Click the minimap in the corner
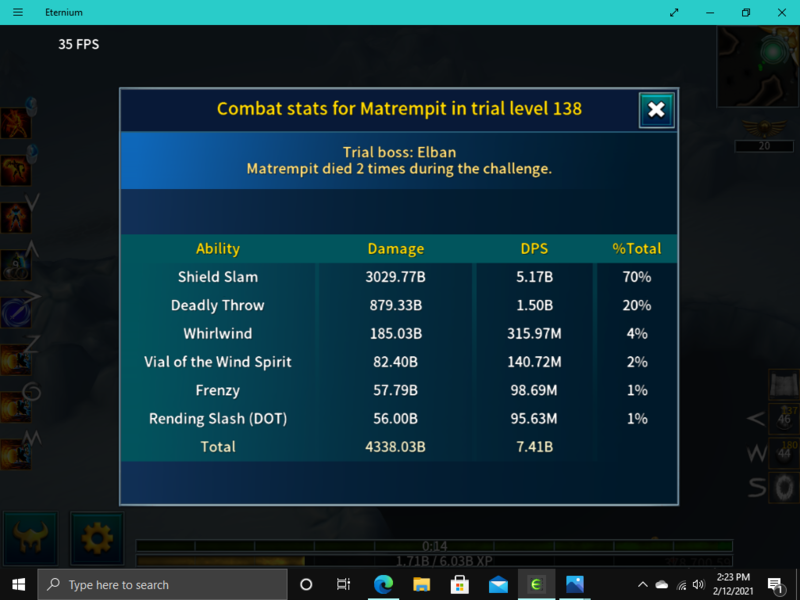The width and height of the screenshot is (800, 600). [x=757, y=63]
